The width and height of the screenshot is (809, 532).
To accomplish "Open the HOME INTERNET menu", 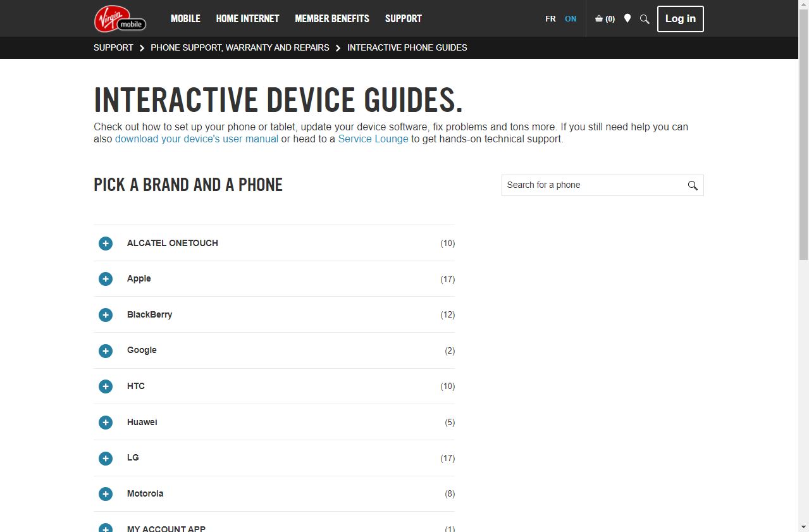I will coord(247,18).
